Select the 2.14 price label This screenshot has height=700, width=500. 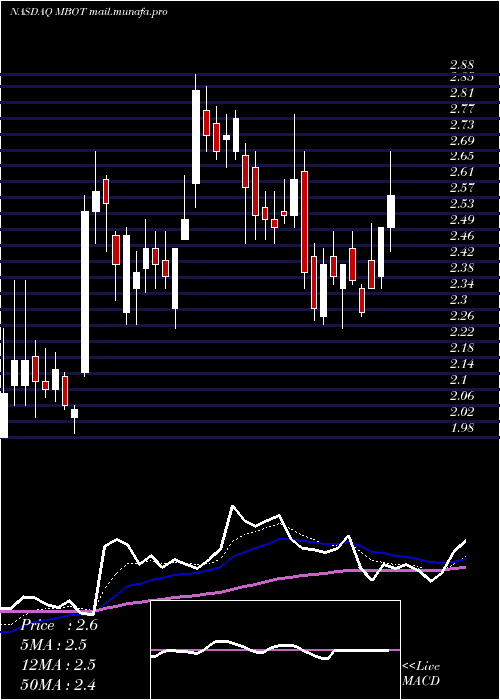[x=462, y=363]
